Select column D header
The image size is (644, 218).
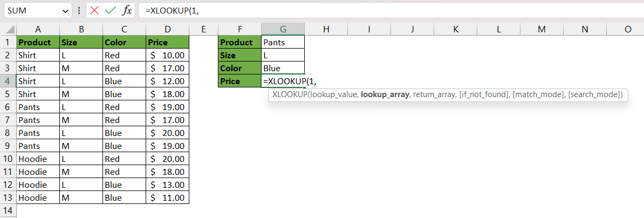[168, 29]
